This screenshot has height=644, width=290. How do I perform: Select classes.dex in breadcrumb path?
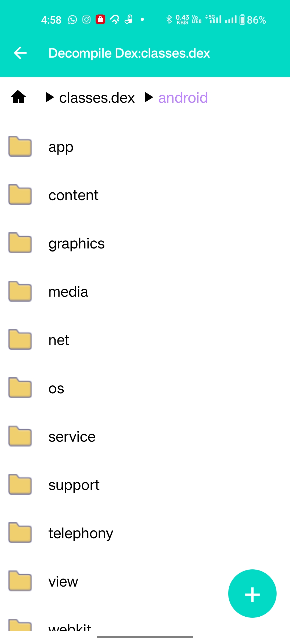pyautogui.click(x=97, y=98)
